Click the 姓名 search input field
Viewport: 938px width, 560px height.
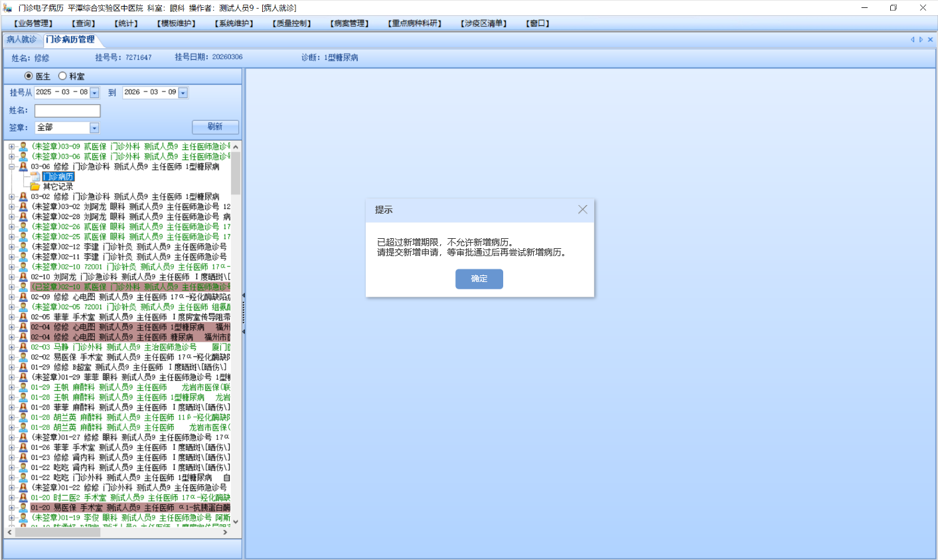pyautogui.click(x=68, y=111)
